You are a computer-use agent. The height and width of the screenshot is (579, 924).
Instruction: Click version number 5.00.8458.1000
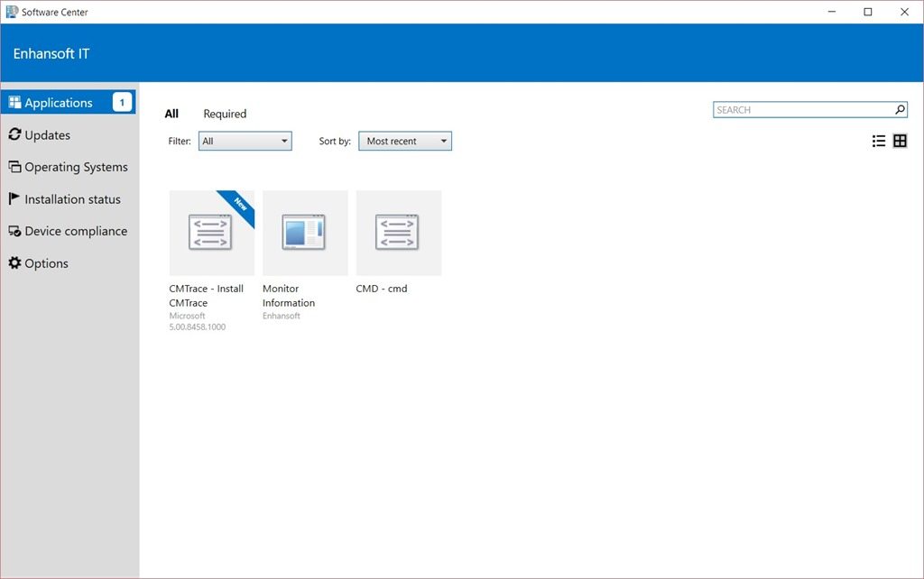197,326
